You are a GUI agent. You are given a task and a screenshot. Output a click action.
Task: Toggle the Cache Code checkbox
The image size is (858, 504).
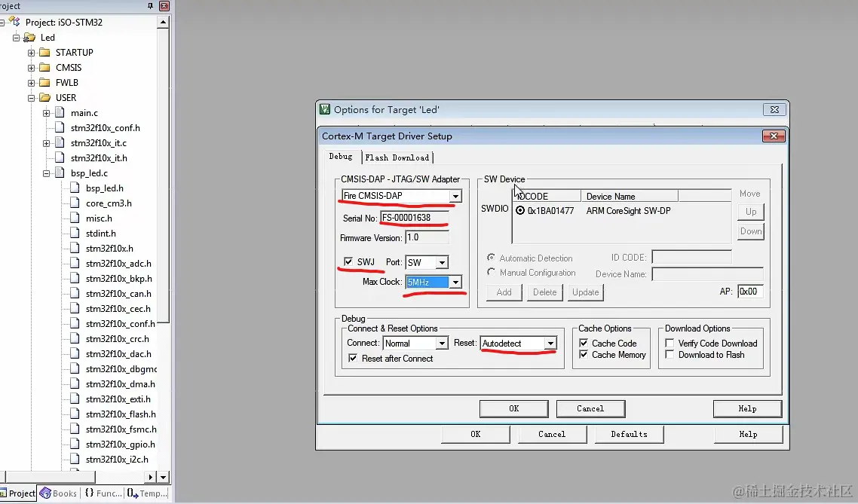pos(584,343)
